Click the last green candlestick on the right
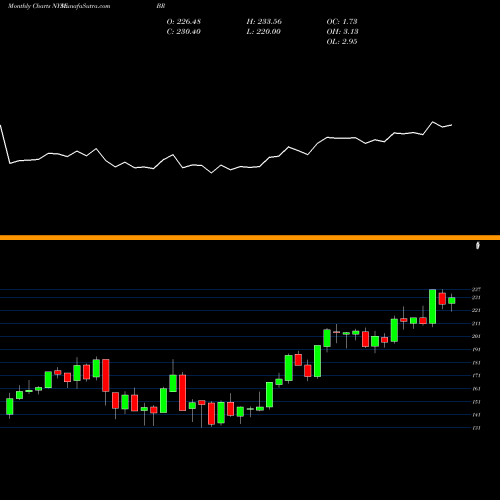 point(452,301)
